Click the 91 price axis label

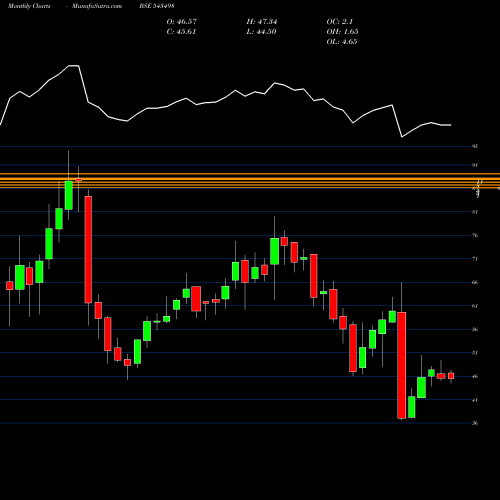(x=475, y=165)
